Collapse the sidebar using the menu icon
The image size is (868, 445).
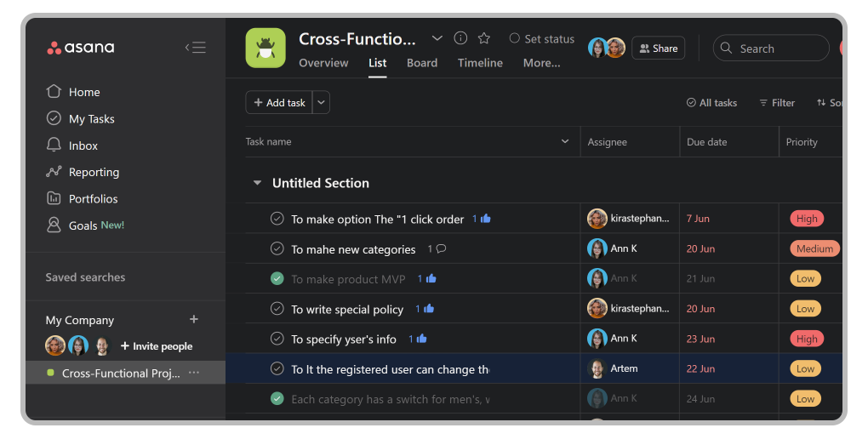pos(196,48)
